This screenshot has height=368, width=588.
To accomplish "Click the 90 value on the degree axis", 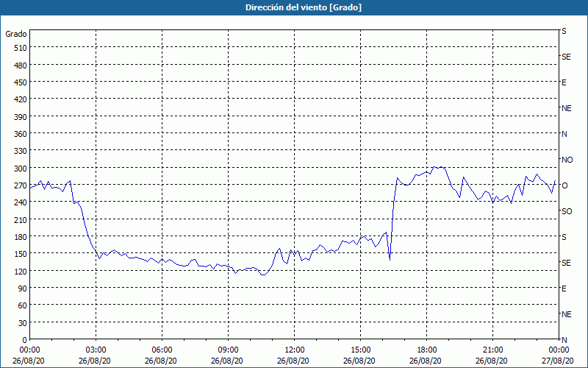I will pos(23,289).
